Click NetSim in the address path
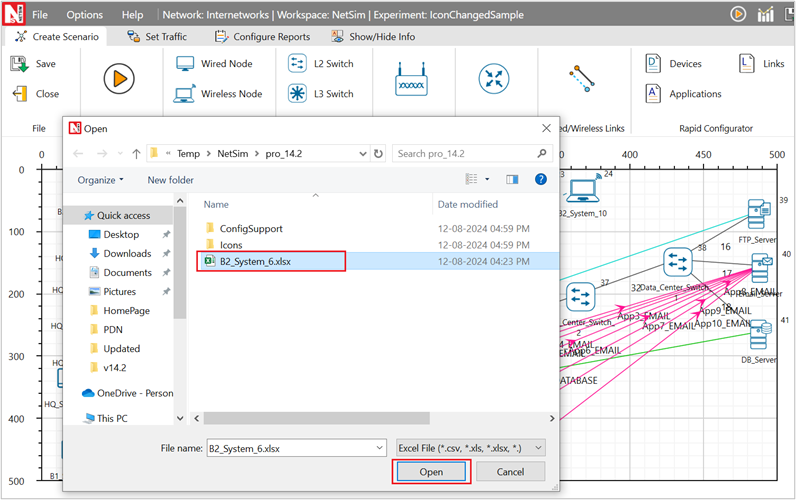The image size is (796, 500). pos(233,153)
